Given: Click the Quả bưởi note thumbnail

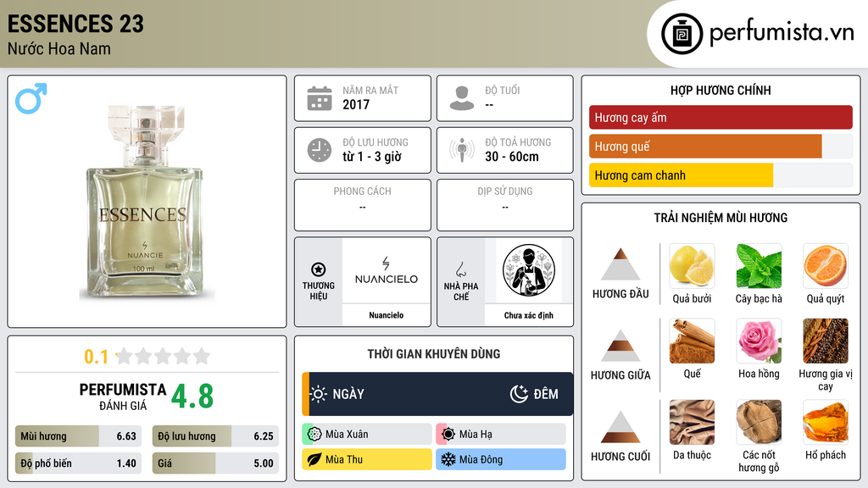Looking at the screenshot, I should (x=692, y=265).
